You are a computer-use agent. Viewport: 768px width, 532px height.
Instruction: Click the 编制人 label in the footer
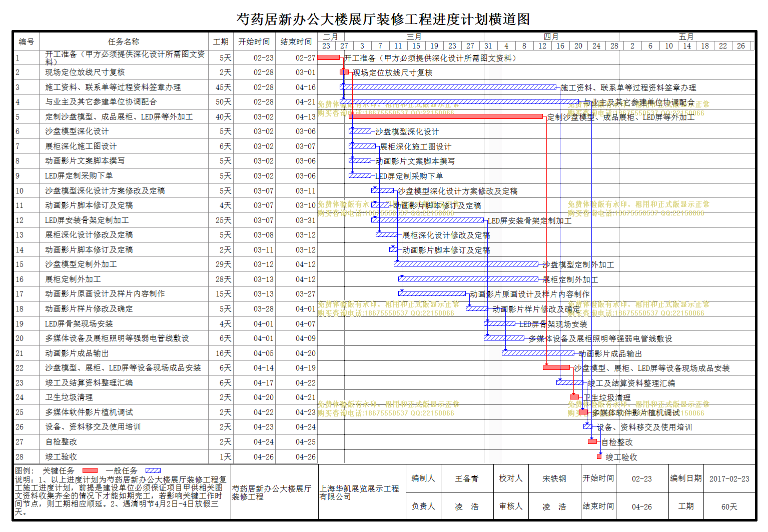(423, 478)
